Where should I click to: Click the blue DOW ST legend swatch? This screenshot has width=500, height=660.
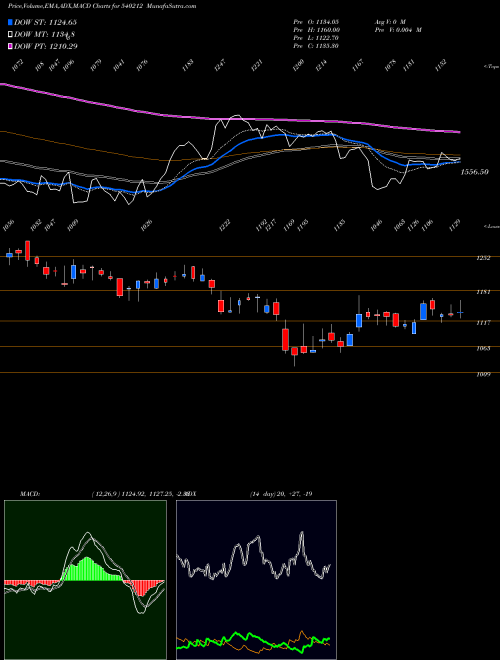tap(11, 22)
